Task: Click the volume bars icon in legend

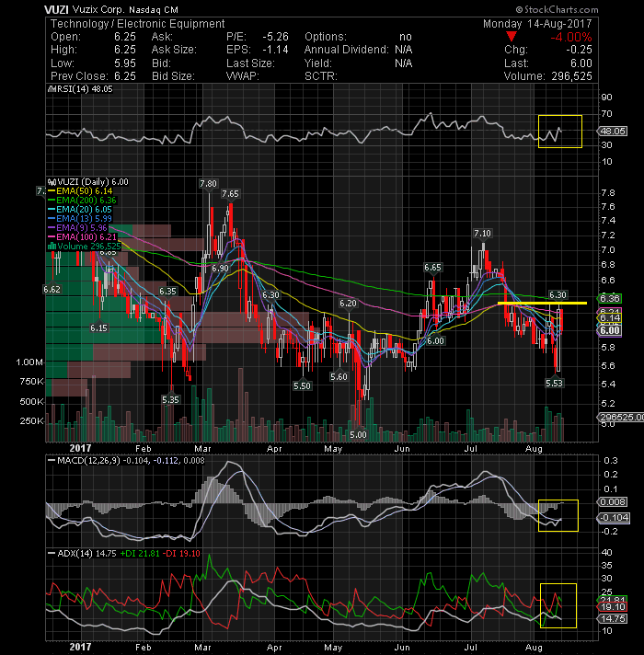Action: (52, 246)
